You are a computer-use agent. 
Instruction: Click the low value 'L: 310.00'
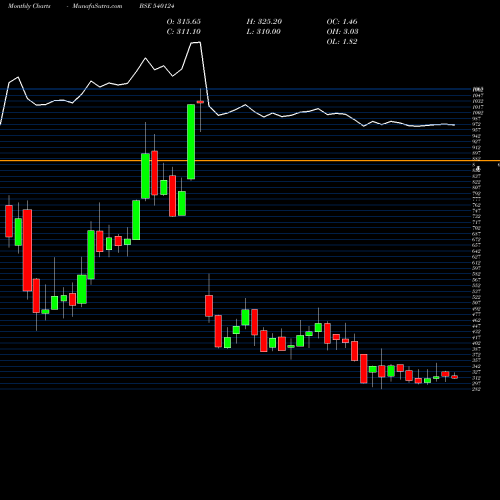(263, 31)
